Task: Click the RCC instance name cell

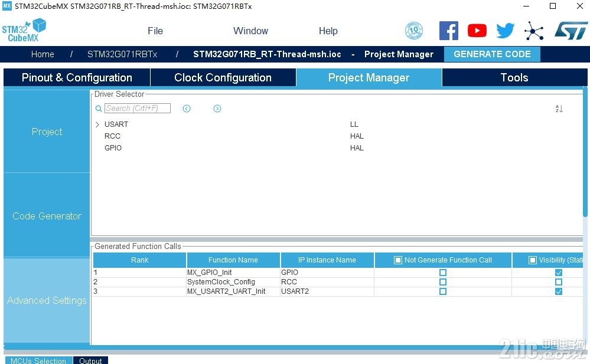Action: tap(327, 282)
